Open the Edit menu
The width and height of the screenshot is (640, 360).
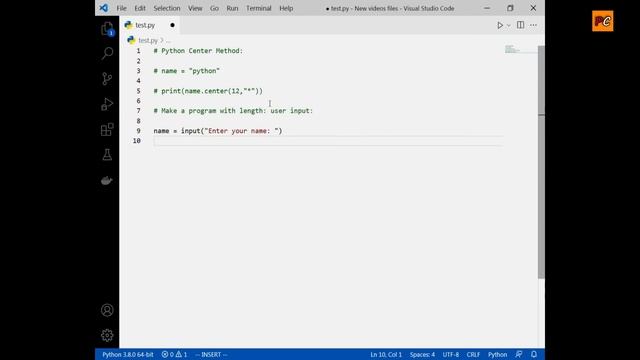[140, 8]
